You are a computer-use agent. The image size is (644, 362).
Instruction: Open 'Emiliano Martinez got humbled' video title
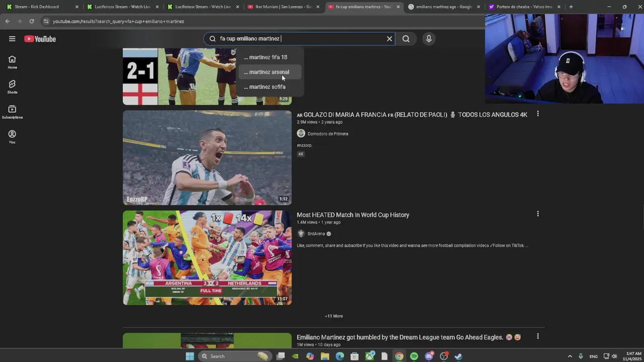click(409, 337)
